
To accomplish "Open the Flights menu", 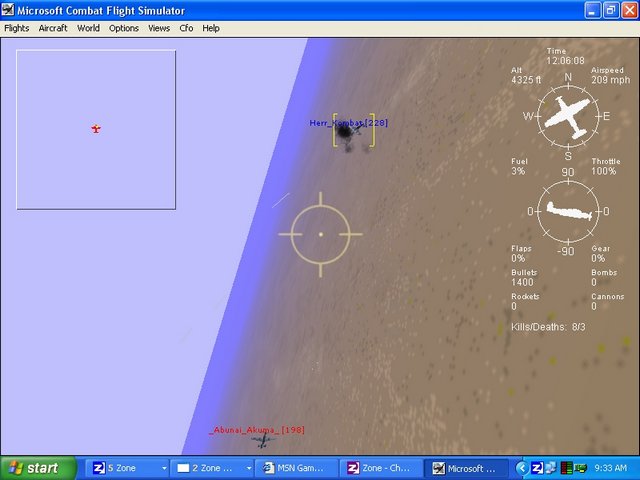I will 17,28.
